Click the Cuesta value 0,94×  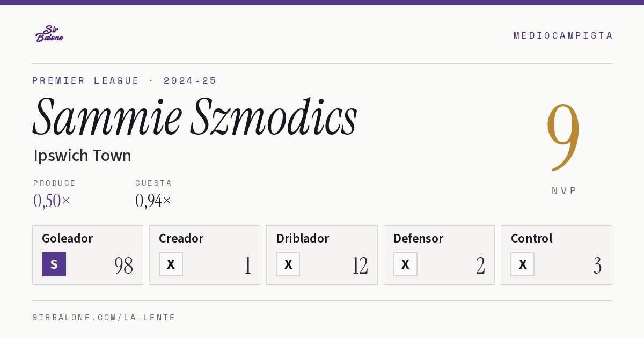pyautogui.click(x=153, y=201)
